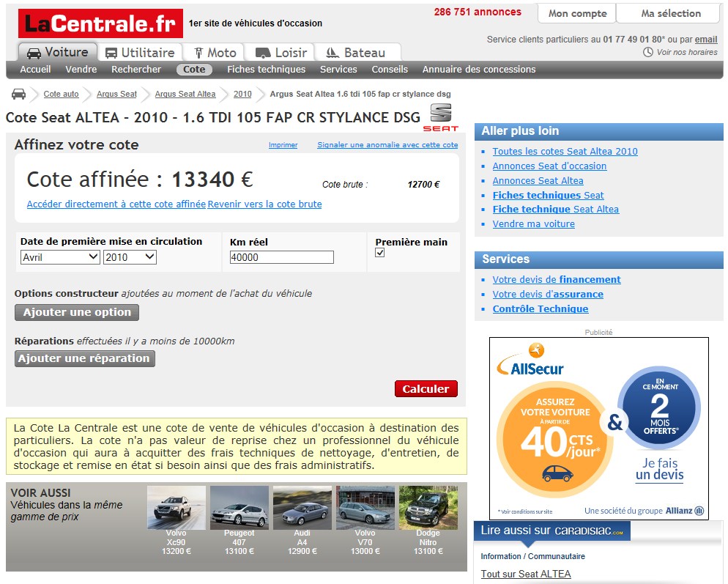Click the Imprimer link
Screen dimensions: 728x584
283,145
